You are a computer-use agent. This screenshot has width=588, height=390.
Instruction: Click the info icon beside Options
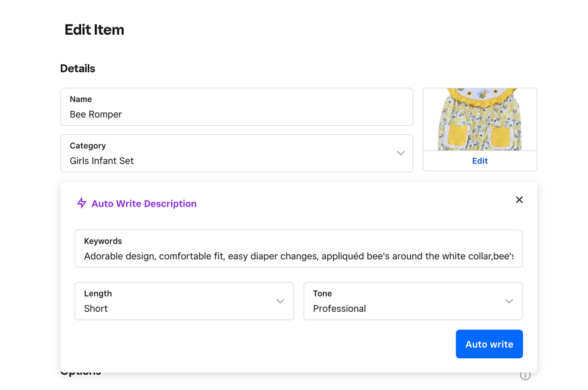click(x=525, y=375)
